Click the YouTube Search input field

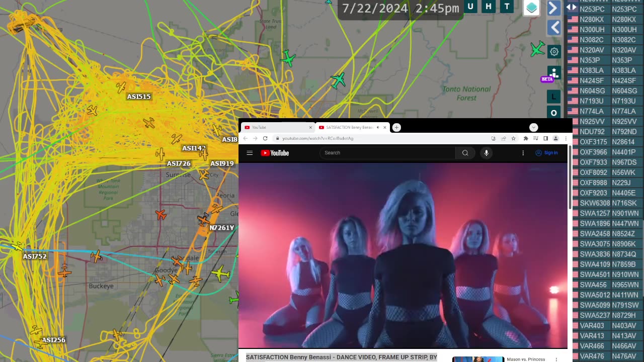387,153
